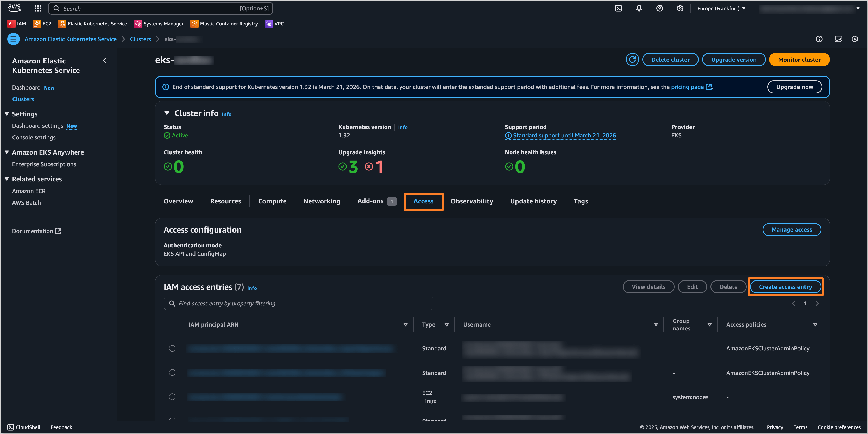Select the second access entry radio button
This screenshot has height=434, width=868.
pyautogui.click(x=172, y=373)
